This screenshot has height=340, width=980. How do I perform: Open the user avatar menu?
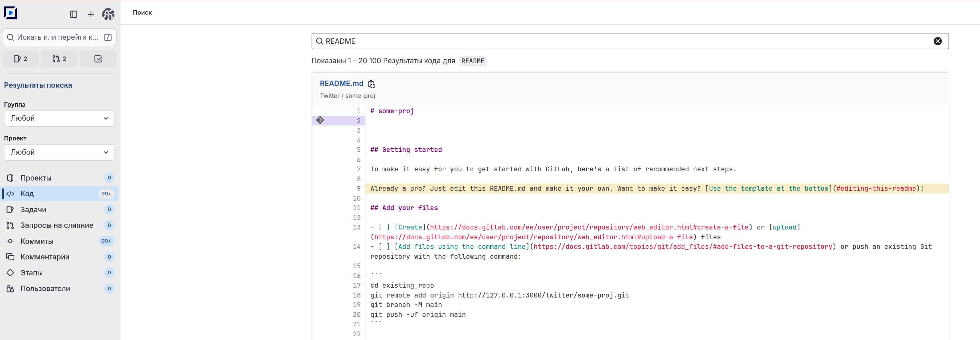click(108, 14)
